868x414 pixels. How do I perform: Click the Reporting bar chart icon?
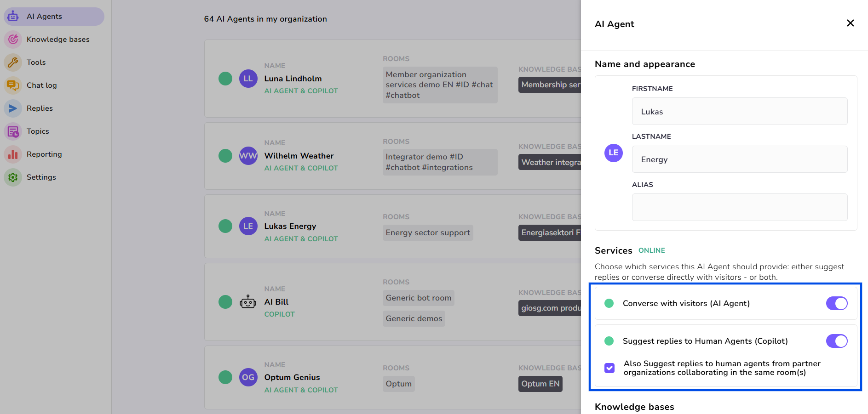[13, 154]
